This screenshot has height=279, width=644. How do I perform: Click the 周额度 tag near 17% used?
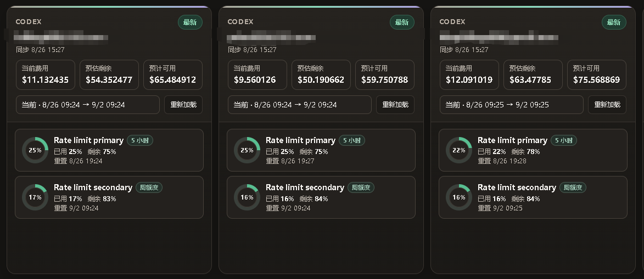click(149, 187)
